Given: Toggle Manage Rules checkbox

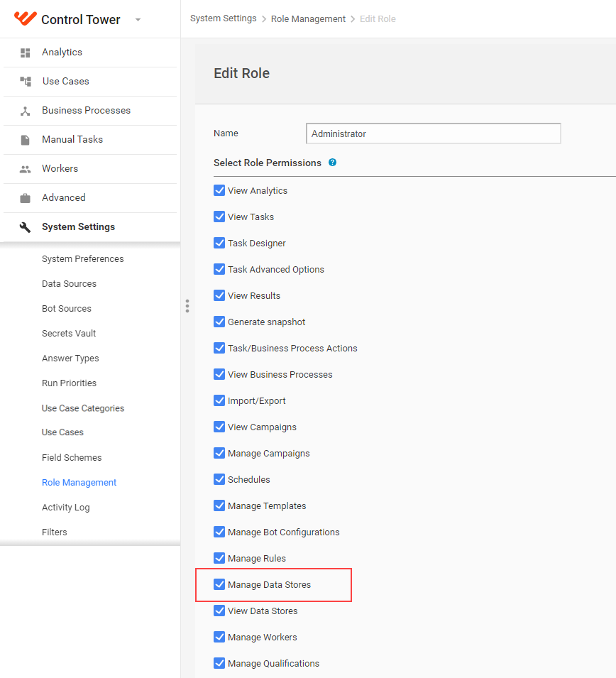Looking at the screenshot, I should click(x=219, y=558).
